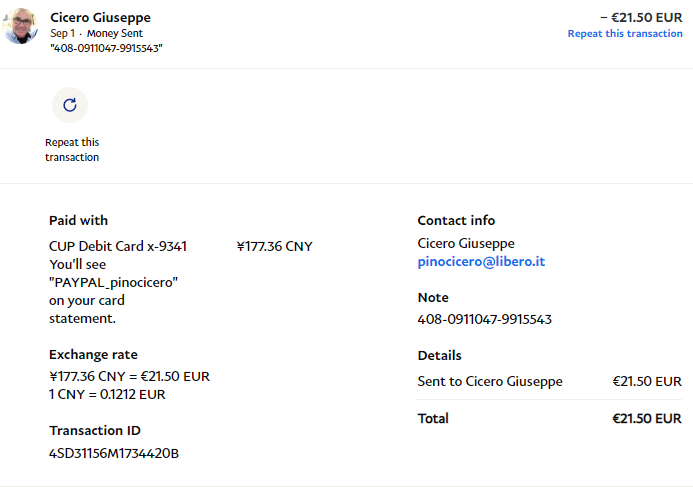Screen dimensions: 693x487
Task: Click the −€21.50 EUR amount in the header
Action: 641,17
